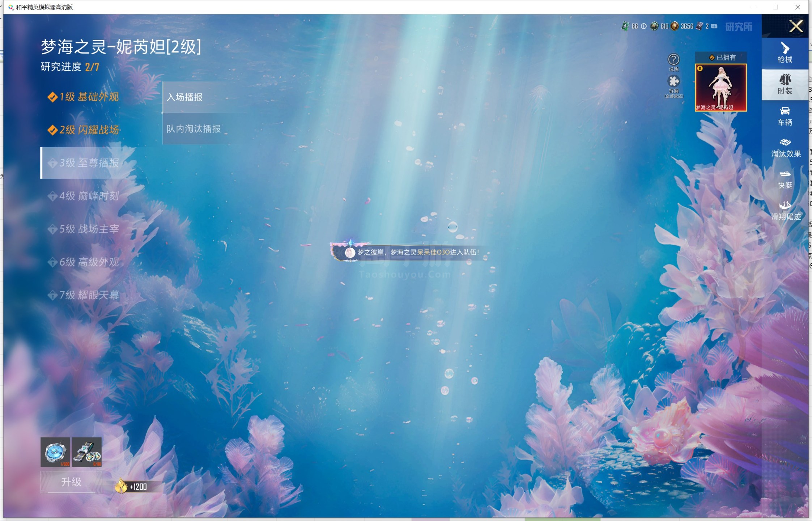Switch to the 淘汰效果 category

786,148
